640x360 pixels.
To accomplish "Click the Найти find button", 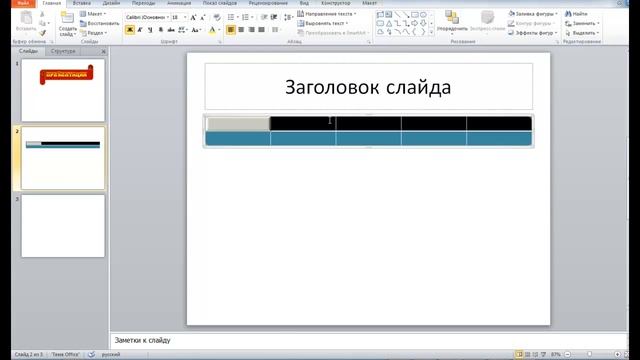I will click(576, 14).
